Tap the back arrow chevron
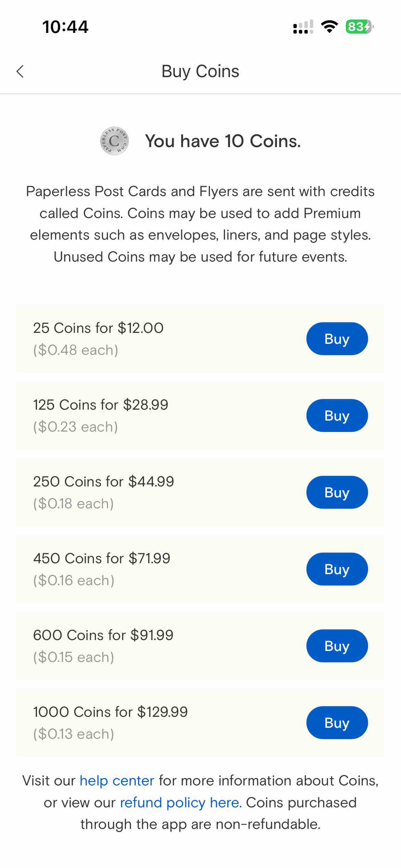Viewport: 401px width, 868px height. click(x=20, y=72)
